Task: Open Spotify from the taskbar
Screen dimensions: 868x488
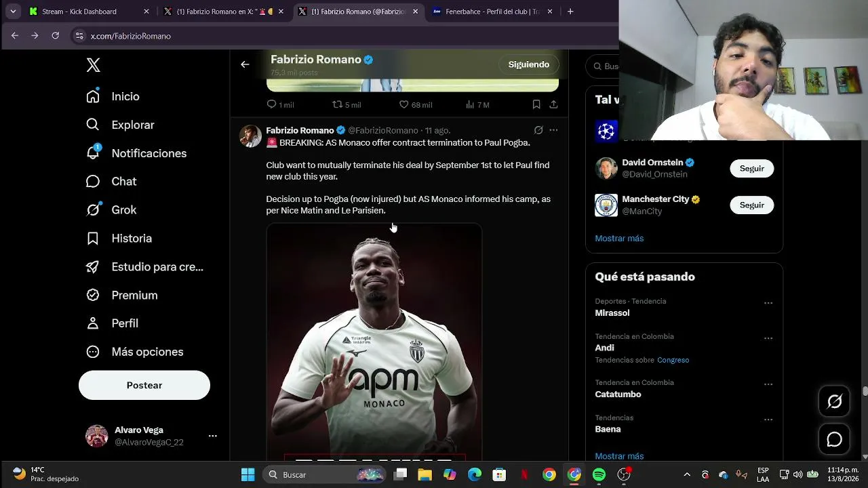Action: click(599, 474)
